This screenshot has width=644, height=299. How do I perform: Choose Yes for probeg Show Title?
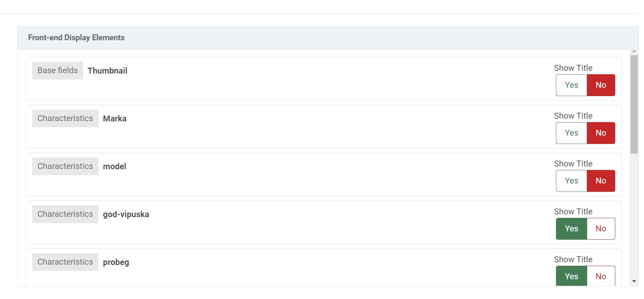(571, 276)
